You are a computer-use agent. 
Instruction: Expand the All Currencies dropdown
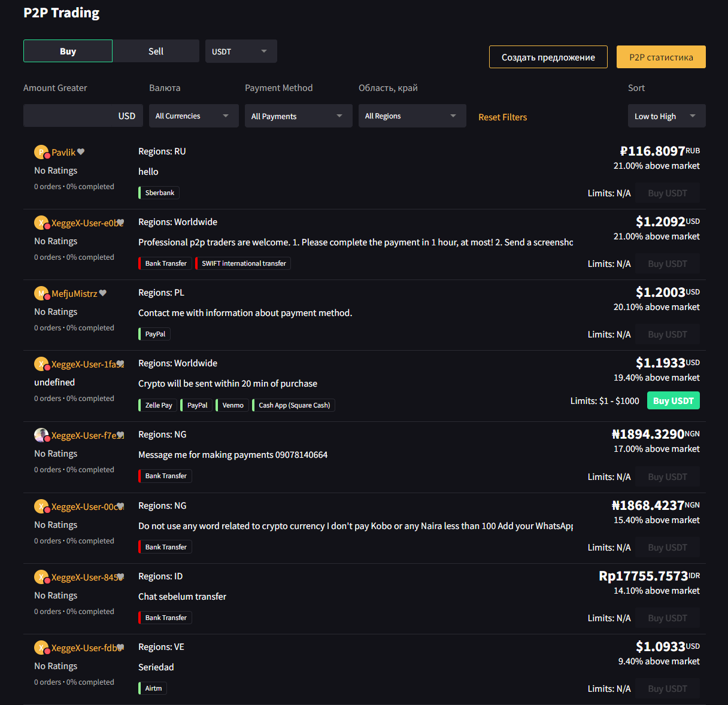tap(193, 116)
